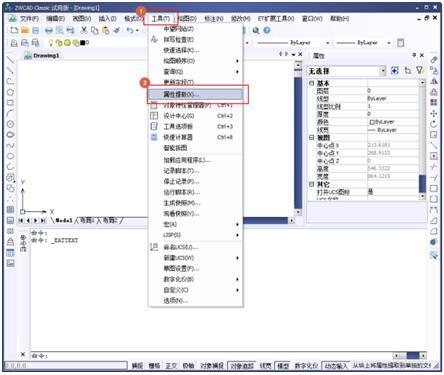Image resolution: width=444 pixels, height=375 pixels.
Task: Click the Cut scissors toolbar icon
Action: pos(84,30)
